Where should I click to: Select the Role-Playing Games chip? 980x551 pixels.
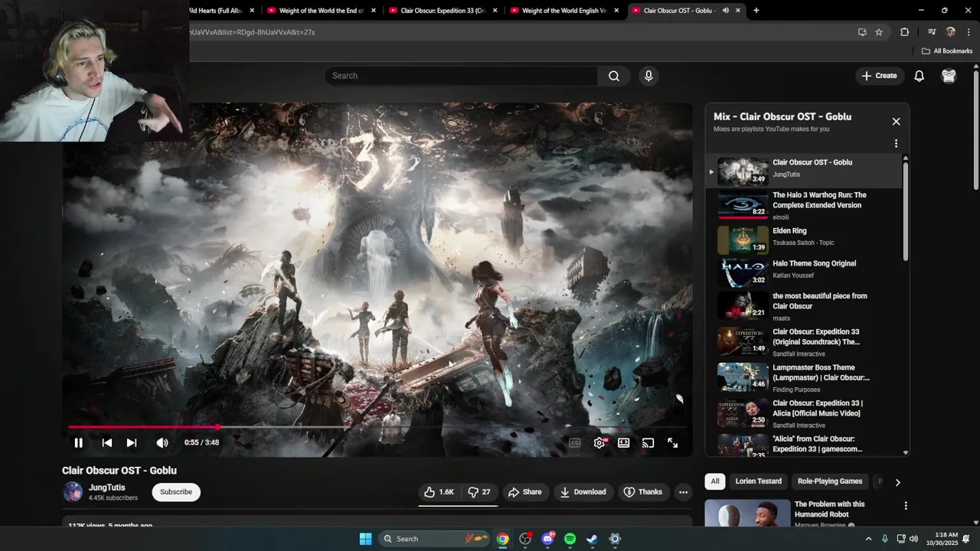(830, 481)
